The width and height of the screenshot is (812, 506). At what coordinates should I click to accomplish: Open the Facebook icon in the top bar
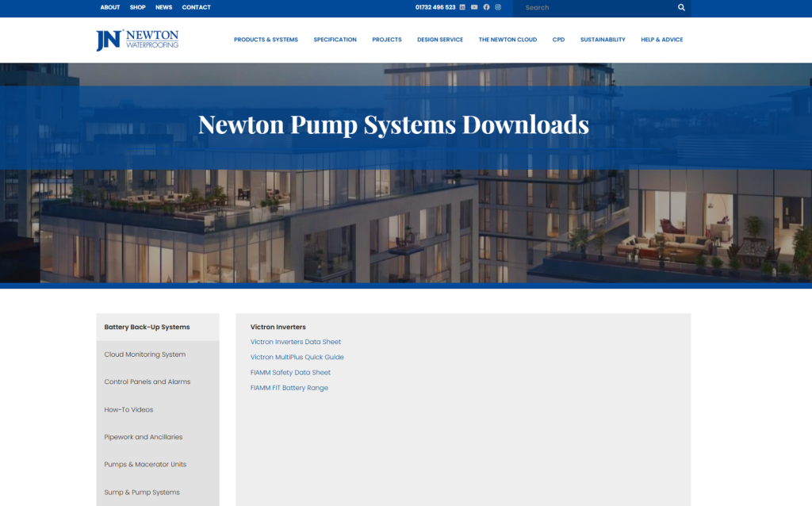tap(486, 7)
